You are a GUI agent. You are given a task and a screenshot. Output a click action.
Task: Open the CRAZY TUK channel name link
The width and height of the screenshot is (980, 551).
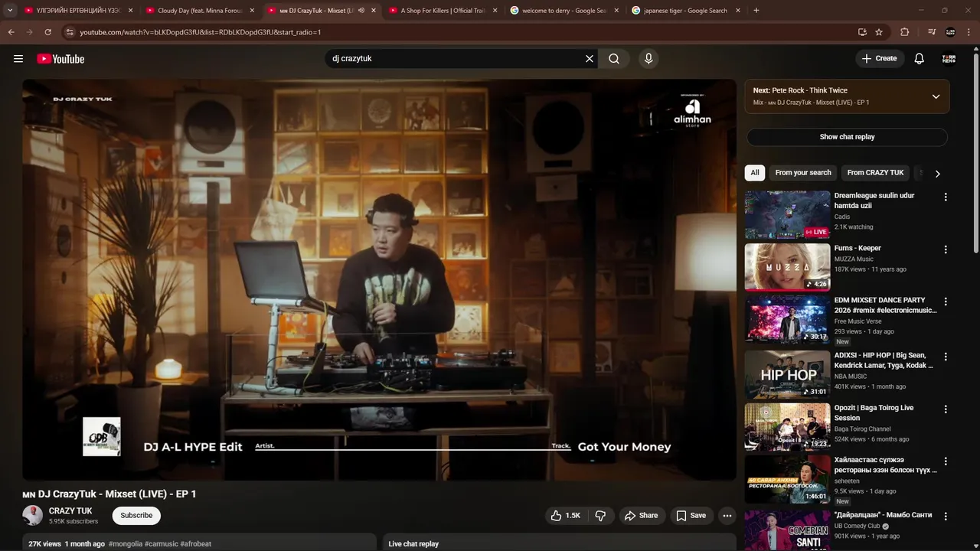pyautogui.click(x=70, y=511)
